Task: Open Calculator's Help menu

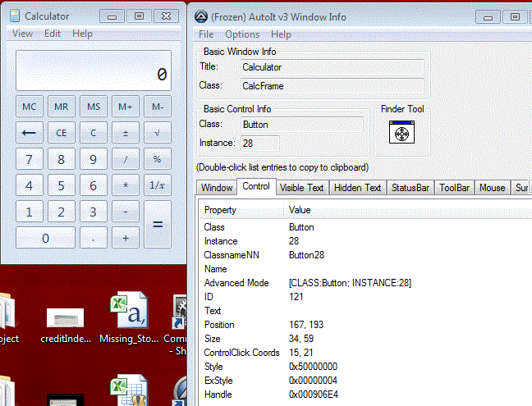Action: [82, 34]
